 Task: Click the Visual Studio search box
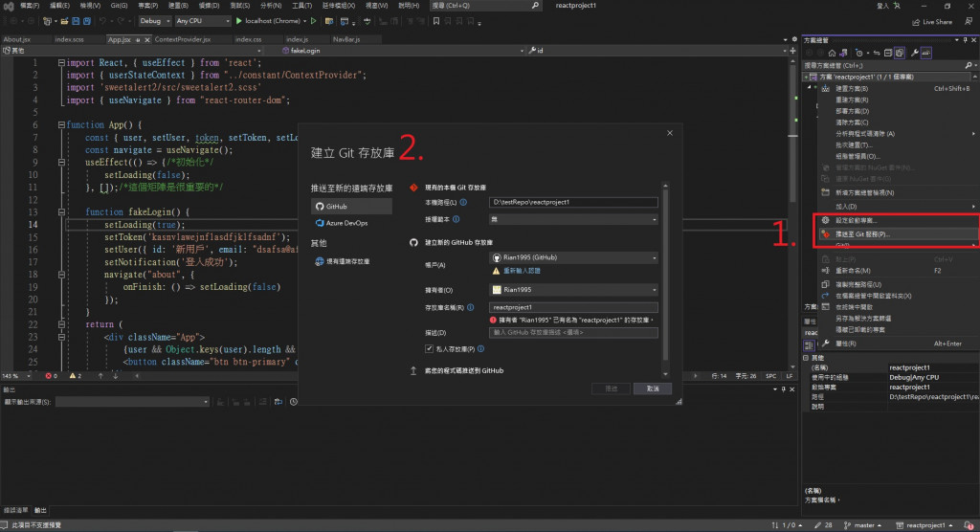click(x=485, y=6)
